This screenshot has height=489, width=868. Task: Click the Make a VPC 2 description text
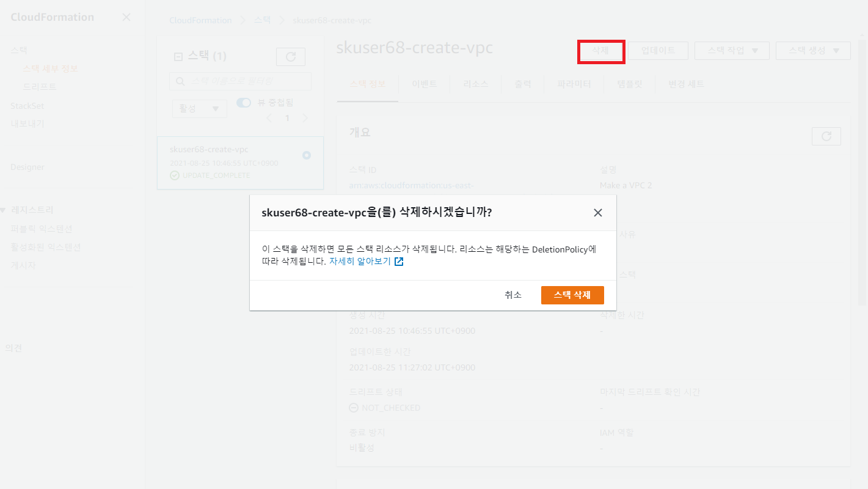tap(626, 185)
